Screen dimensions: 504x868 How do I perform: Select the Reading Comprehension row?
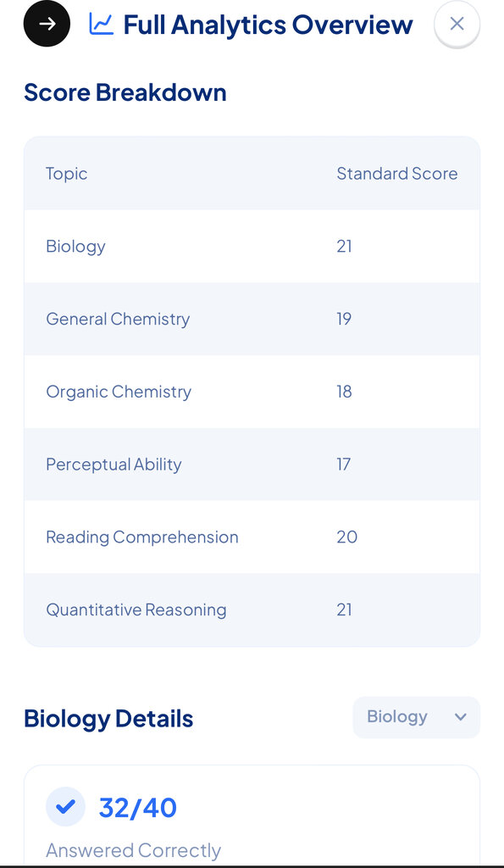tap(252, 537)
